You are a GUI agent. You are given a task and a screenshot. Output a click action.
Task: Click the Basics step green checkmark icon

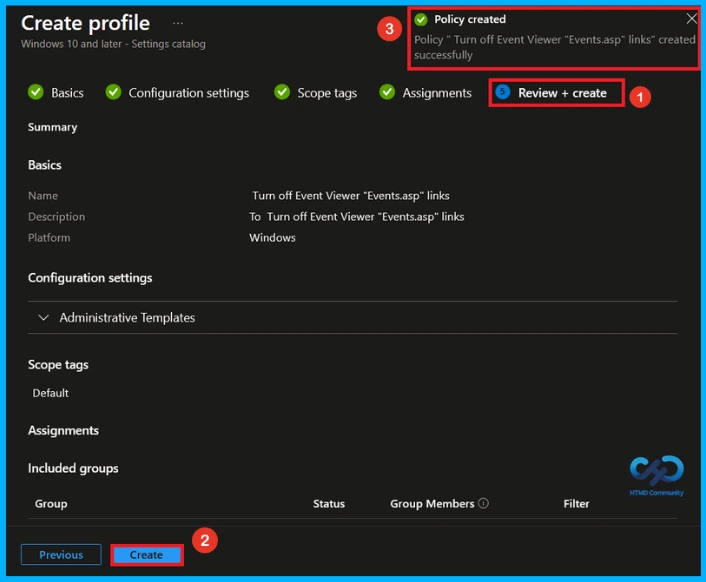pyautogui.click(x=36, y=92)
